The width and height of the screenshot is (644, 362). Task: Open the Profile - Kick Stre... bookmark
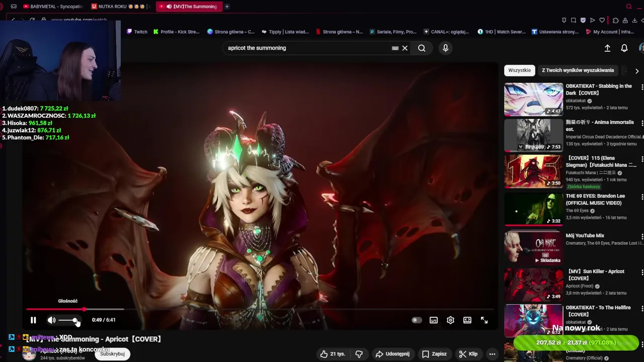pyautogui.click(x=176, y=32)
